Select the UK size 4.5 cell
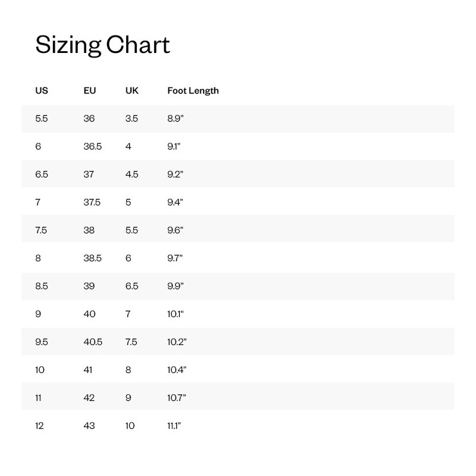 [x=131, y=174]
